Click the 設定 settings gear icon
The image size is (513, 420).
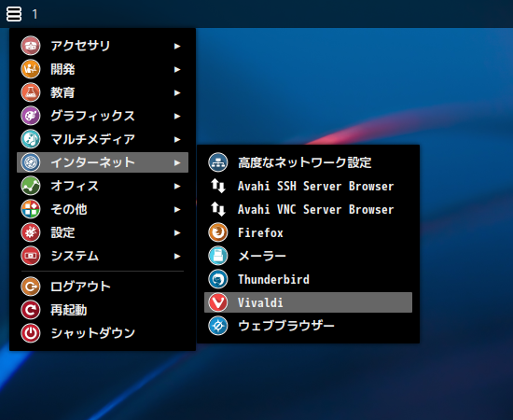tap(31, 232)
